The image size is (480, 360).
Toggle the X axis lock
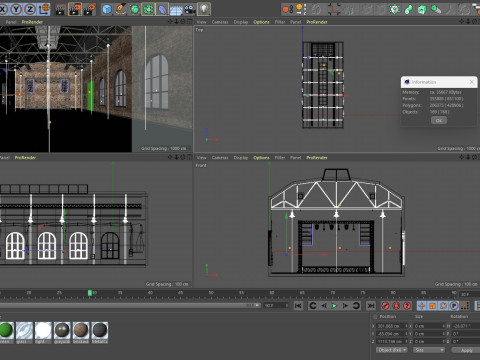click(3, 9)
